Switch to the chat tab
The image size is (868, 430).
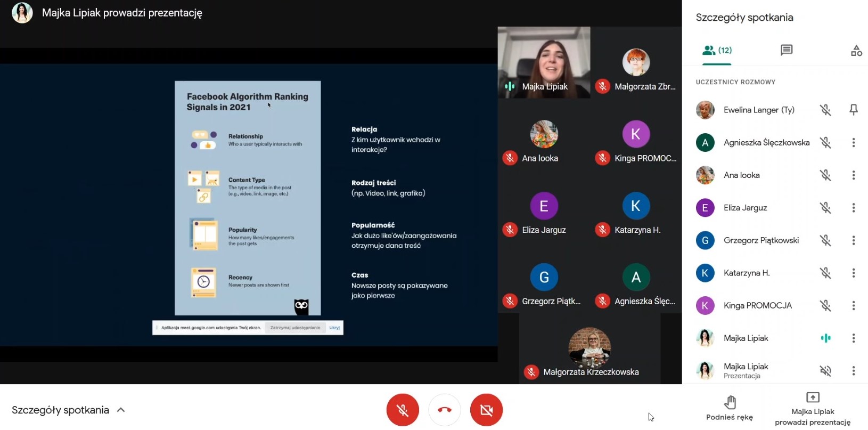click(x=787, y=50)
